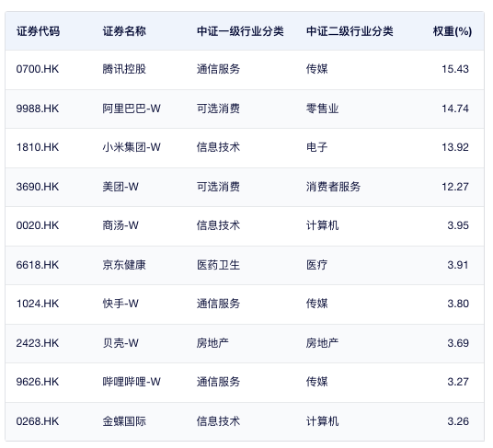Click weight value 3.26
The width and height of the screenshot is (493, 448).
coord(458,421)
